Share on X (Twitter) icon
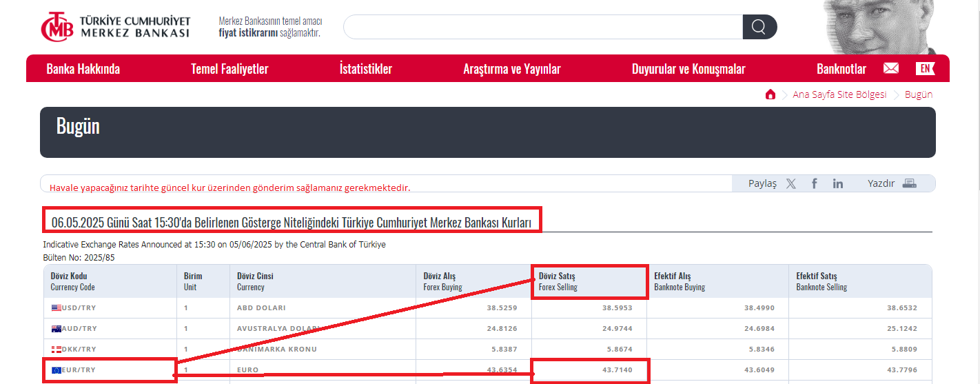980x384 pixels. click(x=790, y=183)
